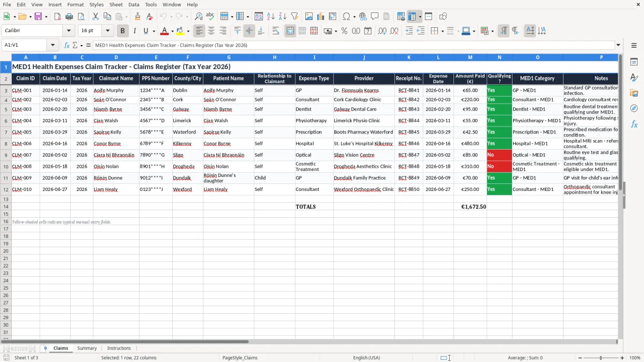The image size is (644, 362).
Task: Click the Format as Percent icon
Action: coord(344,31)
